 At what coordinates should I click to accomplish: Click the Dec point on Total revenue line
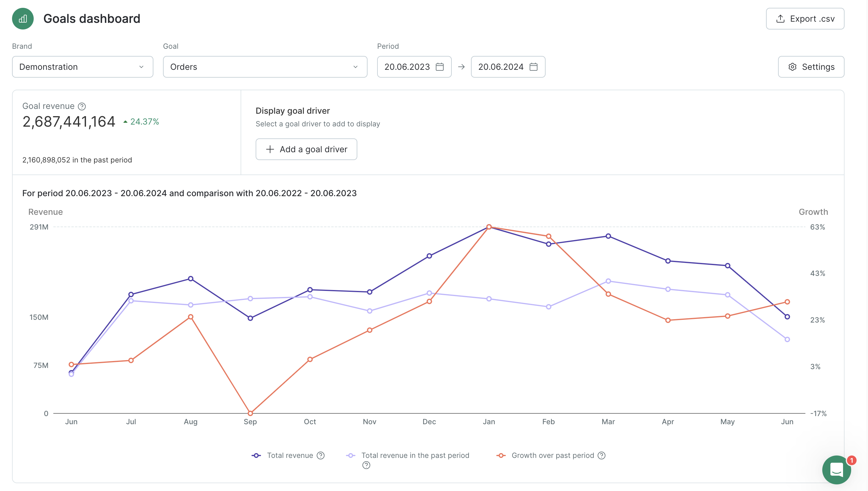429,256
